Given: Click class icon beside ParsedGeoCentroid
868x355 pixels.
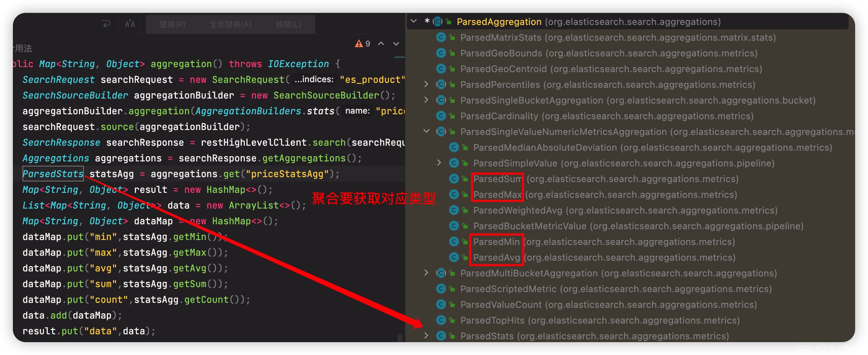Looking at the screenshot, I should pos(441,69).
